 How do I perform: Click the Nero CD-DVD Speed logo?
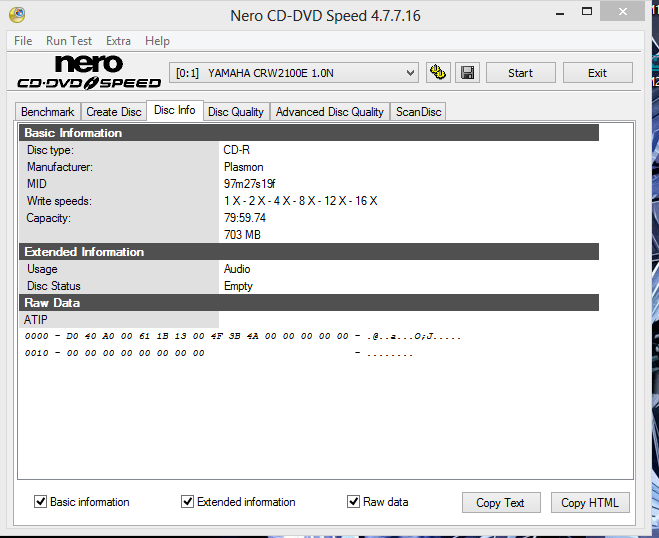[89, 72]
